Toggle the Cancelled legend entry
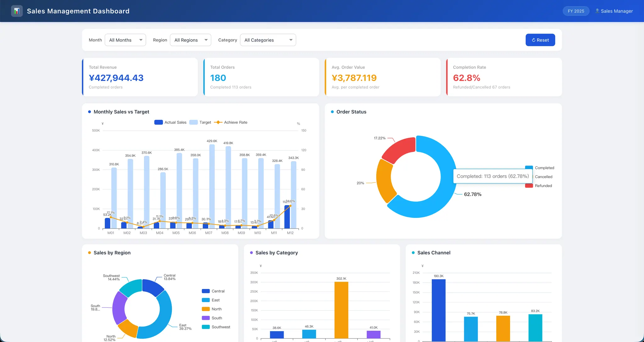The width and height of the screenshot is (644, 342). [x=543, y=177]
